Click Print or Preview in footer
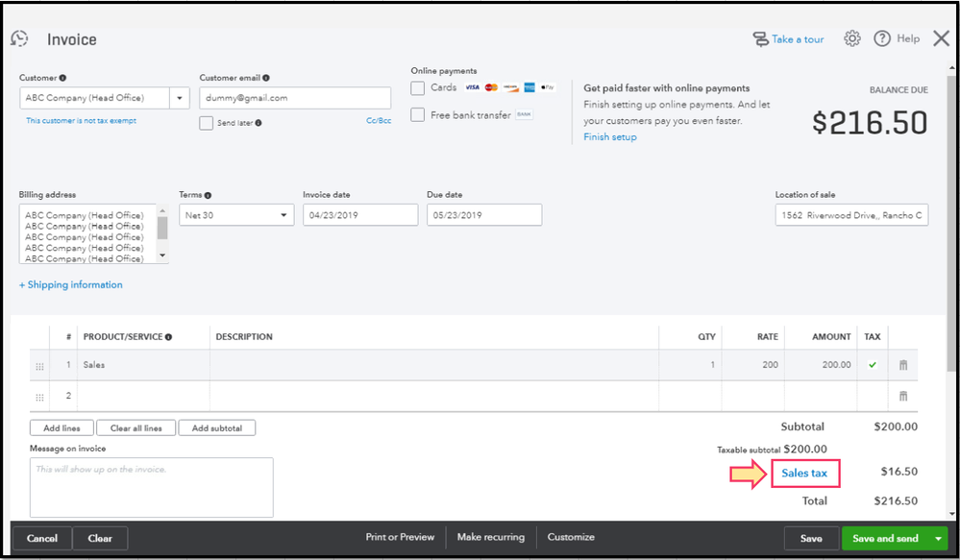 click(400, 538)
